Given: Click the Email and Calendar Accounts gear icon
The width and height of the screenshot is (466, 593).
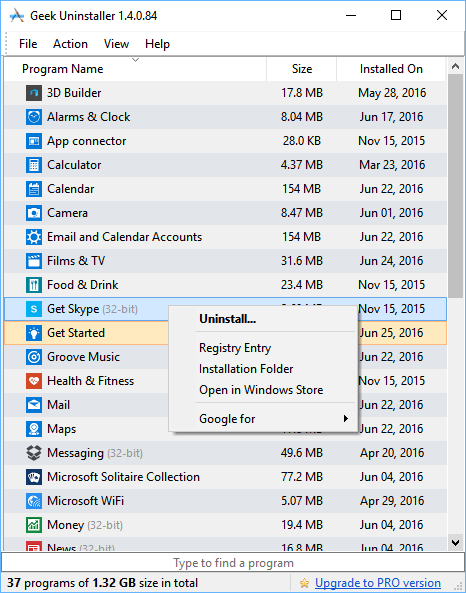Looking at the screenshot, I should (34, 237).
